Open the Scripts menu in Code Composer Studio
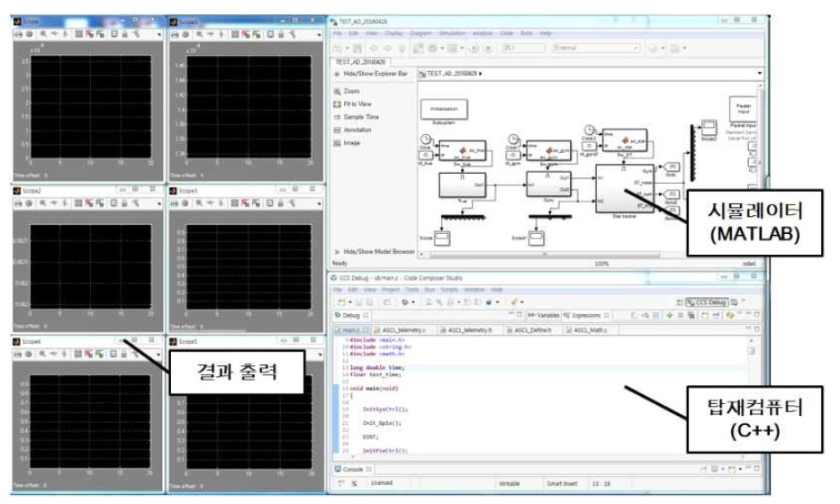840x504 pixels. pyautogui.click(x=449, y=290)
